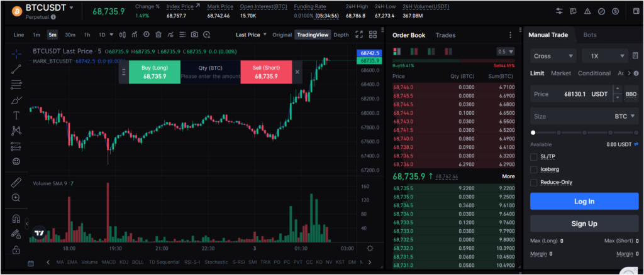Open candlestick chart type selector
The width and height of the screenshot is (644, 275).
tap(123, 35)
